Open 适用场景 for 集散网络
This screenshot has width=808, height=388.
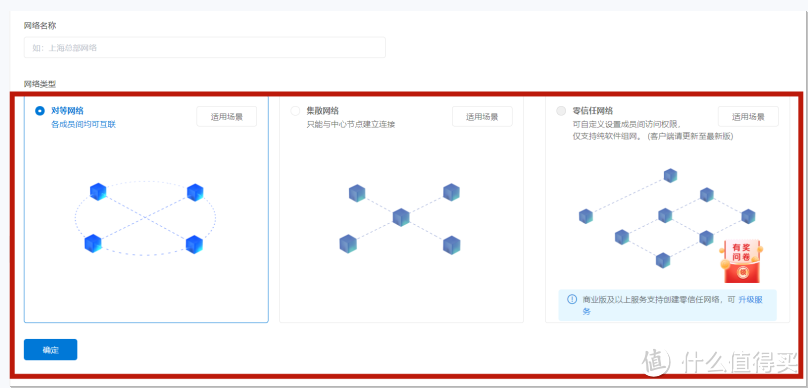pos(482,116)
